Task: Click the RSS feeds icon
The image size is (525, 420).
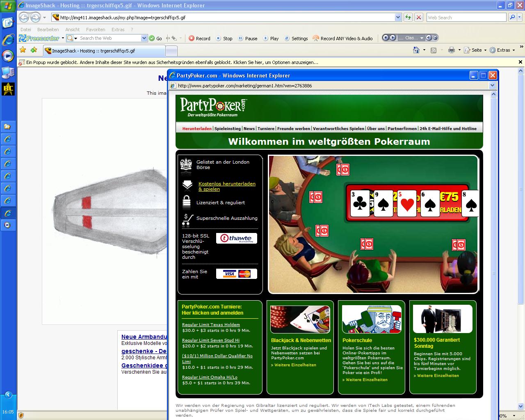Action: (x=433, y=50)
